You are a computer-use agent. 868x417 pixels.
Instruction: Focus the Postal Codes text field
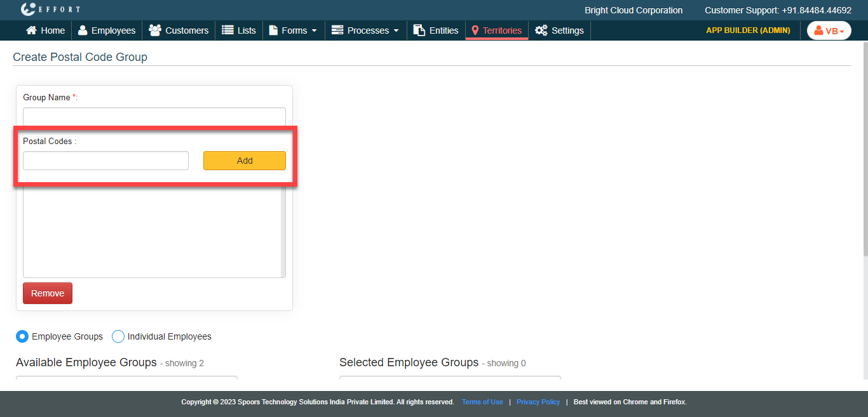[x=105, y=161]
